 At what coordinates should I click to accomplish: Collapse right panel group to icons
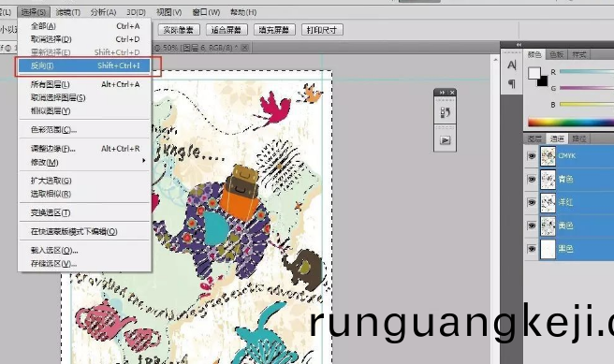click(519, 45)
